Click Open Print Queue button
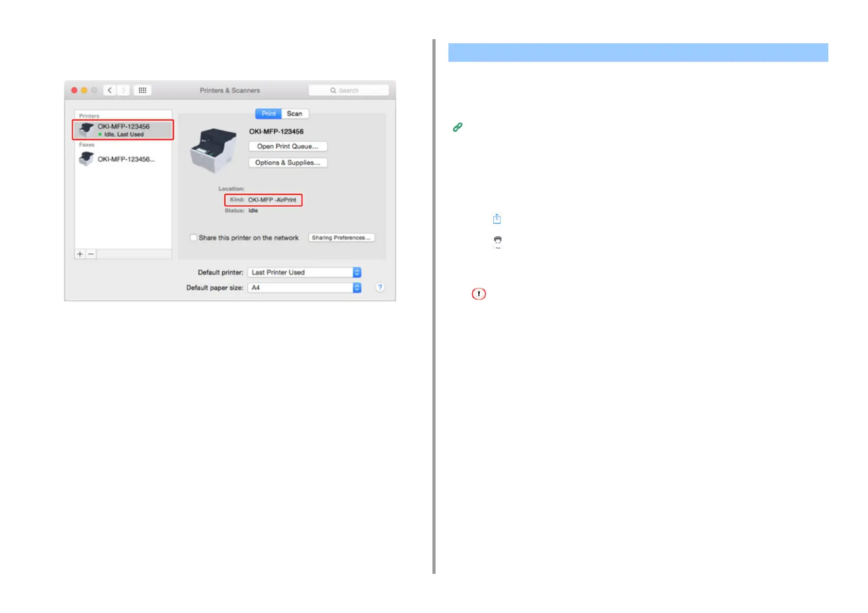 [x=288, y=146]
